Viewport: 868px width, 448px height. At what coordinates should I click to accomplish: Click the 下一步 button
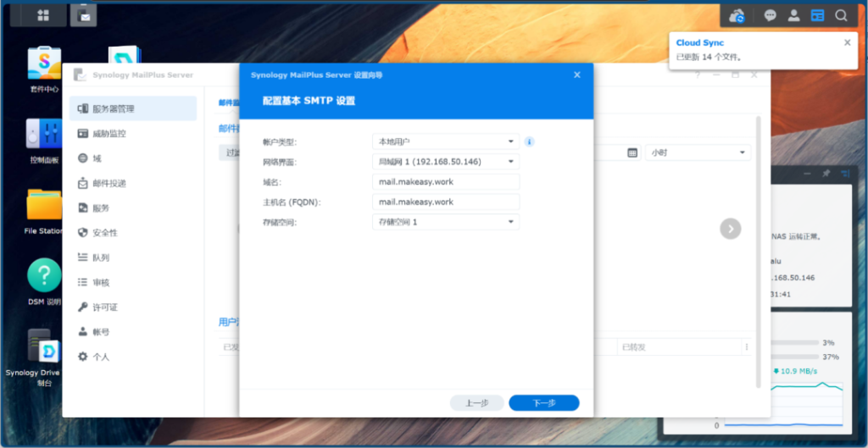(x=544, y=402)
